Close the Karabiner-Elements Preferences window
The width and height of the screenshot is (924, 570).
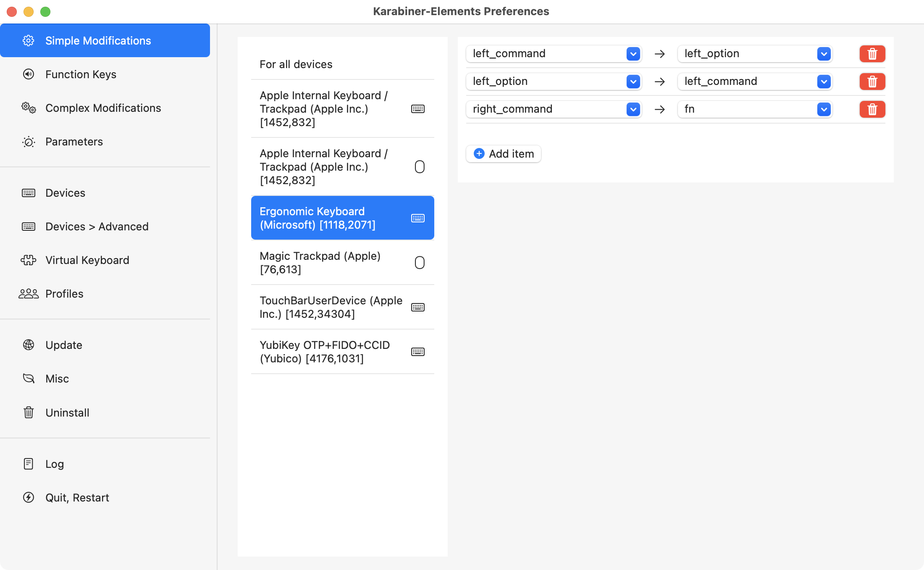coord(12,11)
